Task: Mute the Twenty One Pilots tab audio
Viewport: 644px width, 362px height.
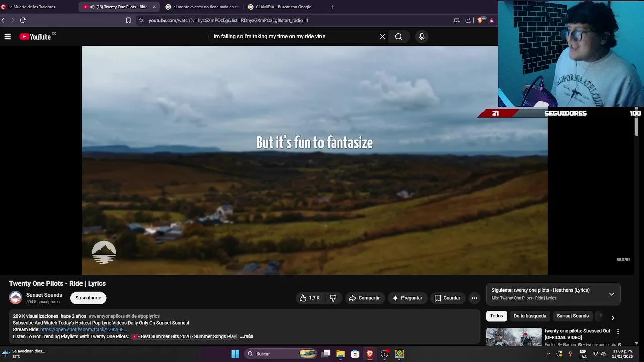Action: (92, 7)
